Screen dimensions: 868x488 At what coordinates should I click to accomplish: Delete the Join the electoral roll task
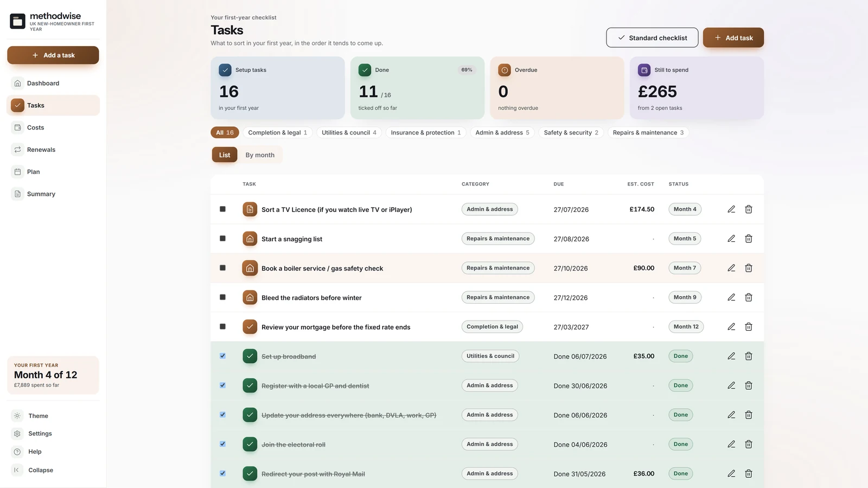tap(749, 444)
